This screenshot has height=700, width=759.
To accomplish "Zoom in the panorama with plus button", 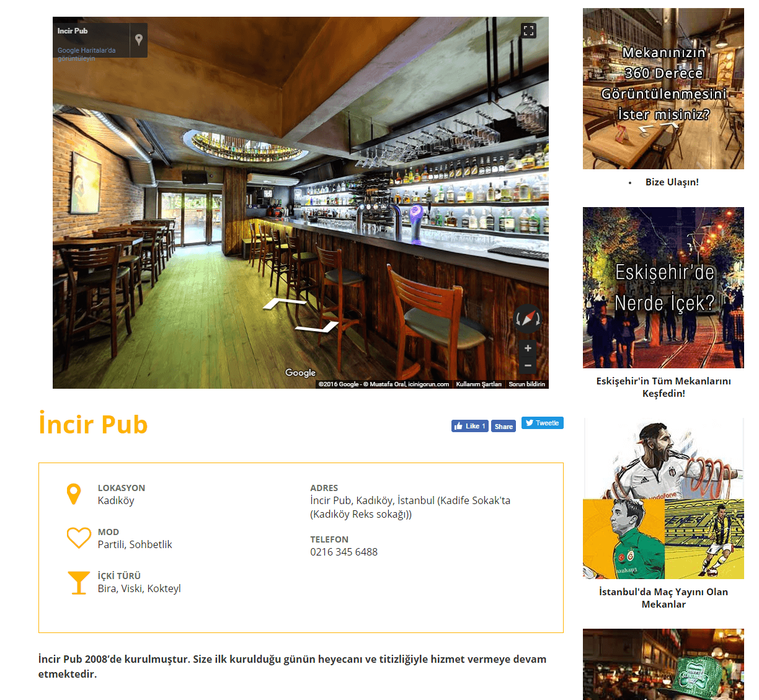I will 528,348.
